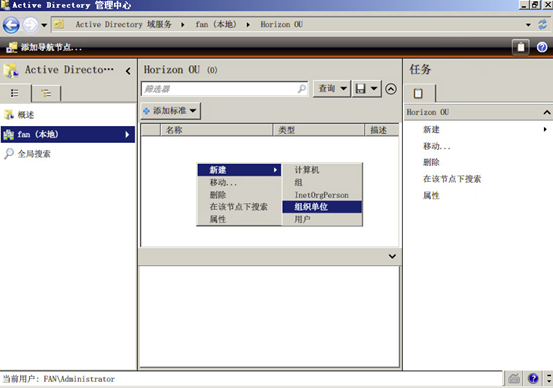Viewport: 553px width, 388px height.
Task: Click into the 筛选器 filter field
Action: click(219, 89)
